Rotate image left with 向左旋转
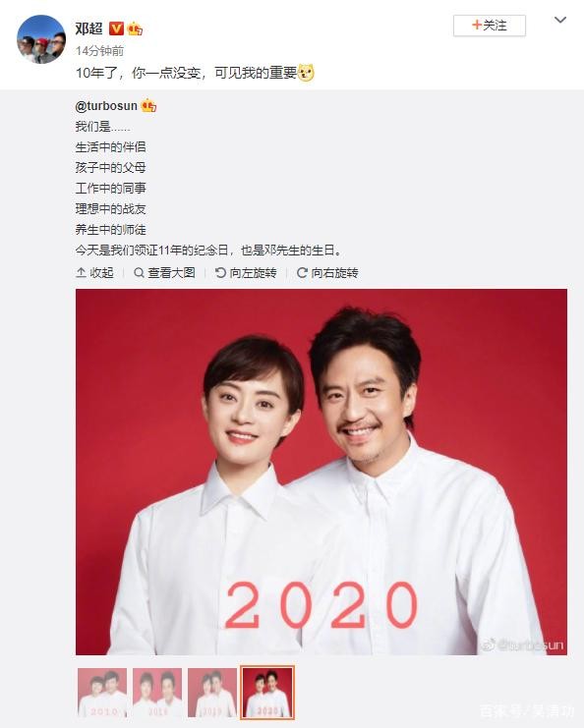Image resolution: width=584 pixels, height=728 pixels. point(246,273)
